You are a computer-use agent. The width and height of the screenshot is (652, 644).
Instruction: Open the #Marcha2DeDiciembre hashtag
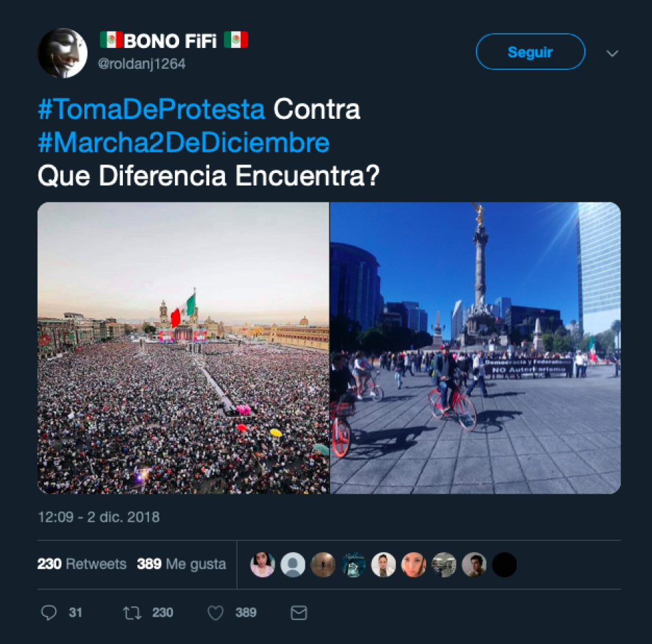183,143
